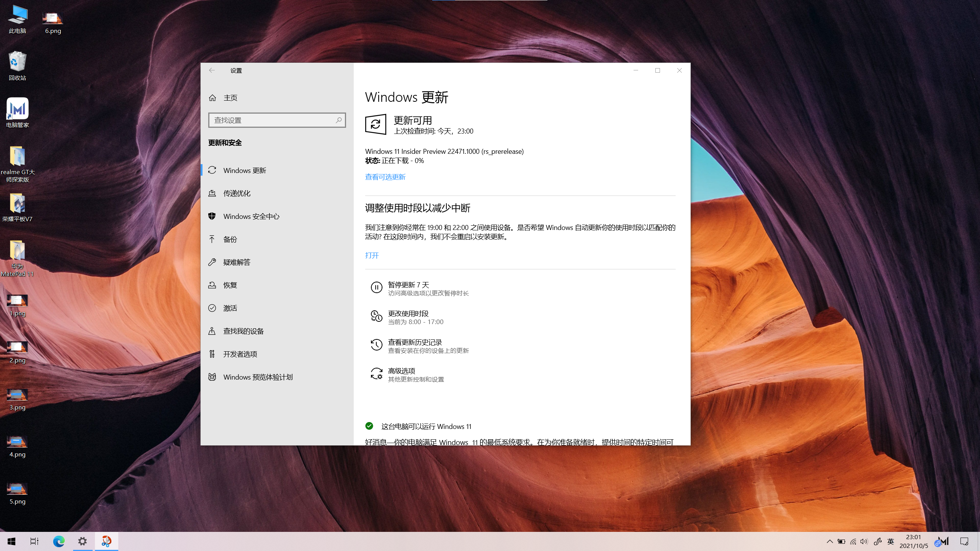
Task: Open the snipping tool taskbar app
Action: (x=106, y=541)
